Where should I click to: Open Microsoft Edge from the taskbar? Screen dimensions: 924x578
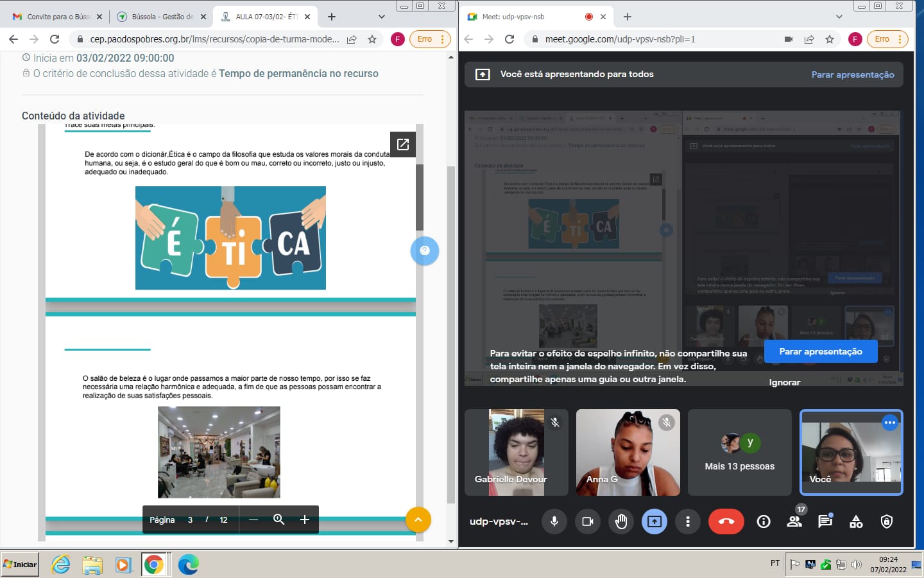point(188,565)
